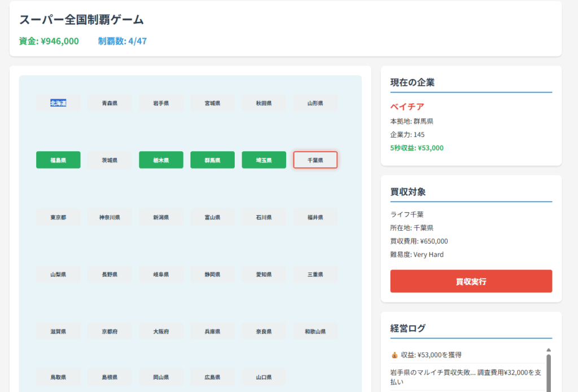Click the 制覇数 4/47 counter

pyautogui.click(x=122, y=41)
